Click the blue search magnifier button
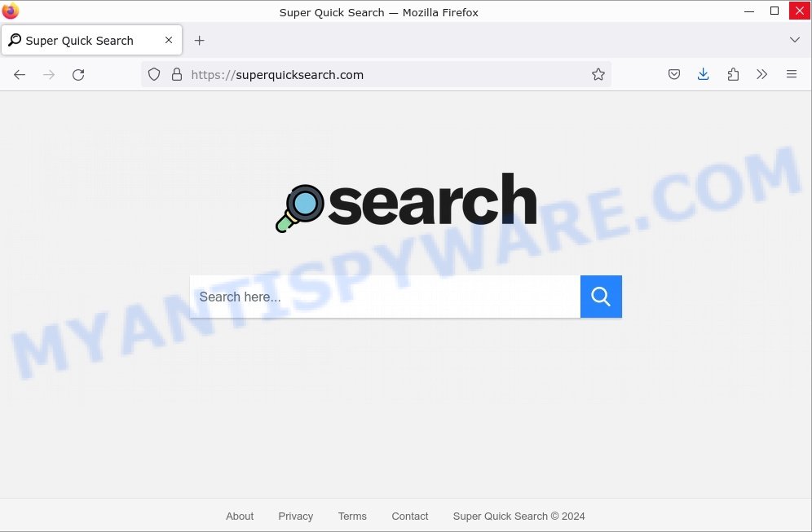The height and width of the screenshot is (532, 812). click(601, 297)
